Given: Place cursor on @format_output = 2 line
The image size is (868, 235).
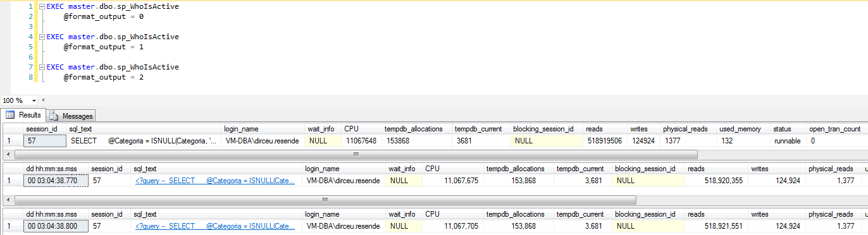Looking at the screenshot, I should tap(104, 77).
